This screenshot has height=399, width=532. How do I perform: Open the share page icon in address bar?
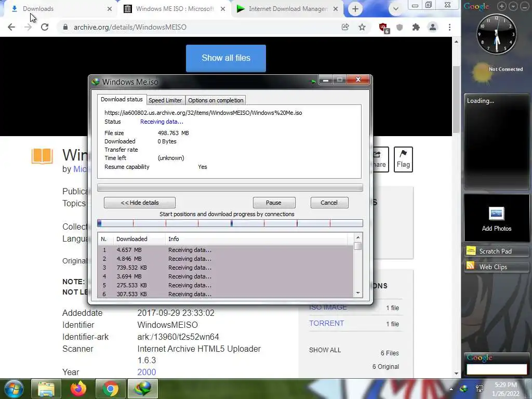345,27
